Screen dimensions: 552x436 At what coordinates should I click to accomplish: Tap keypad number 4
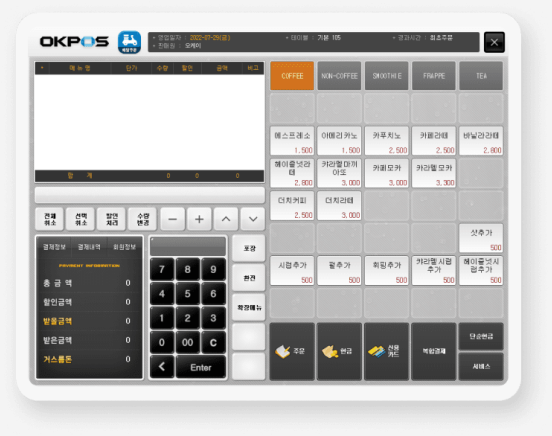click(x=162, y=294)
